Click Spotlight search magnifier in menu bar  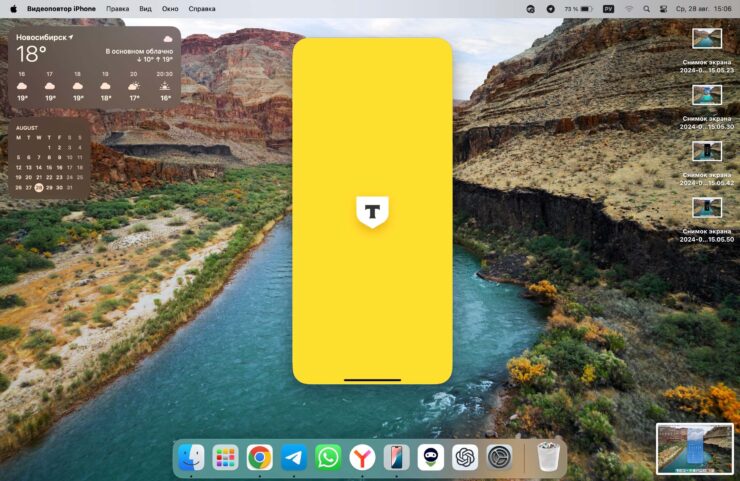point(646,8)
